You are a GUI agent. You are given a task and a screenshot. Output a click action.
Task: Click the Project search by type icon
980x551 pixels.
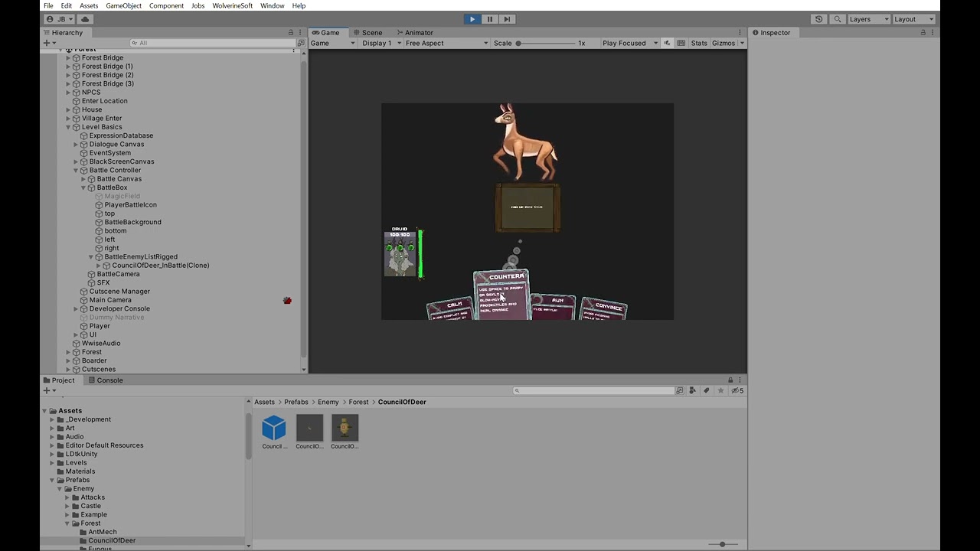693,391
